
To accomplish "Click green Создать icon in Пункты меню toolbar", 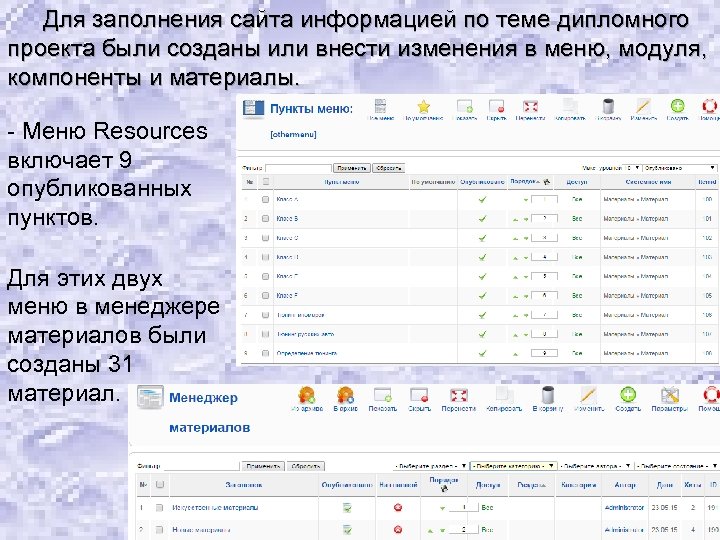I will (x=677, y=107).
